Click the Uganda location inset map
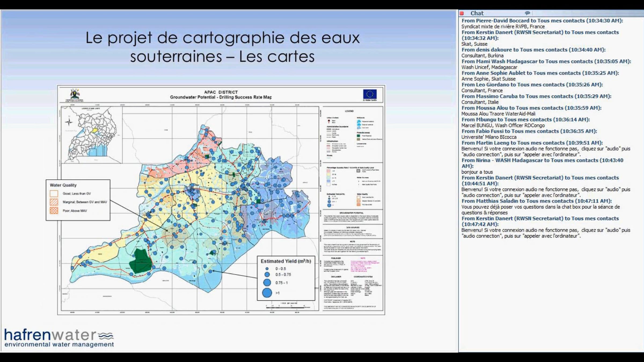The width and height of the screenshot is (644, 362). click(x=92, y=135)
